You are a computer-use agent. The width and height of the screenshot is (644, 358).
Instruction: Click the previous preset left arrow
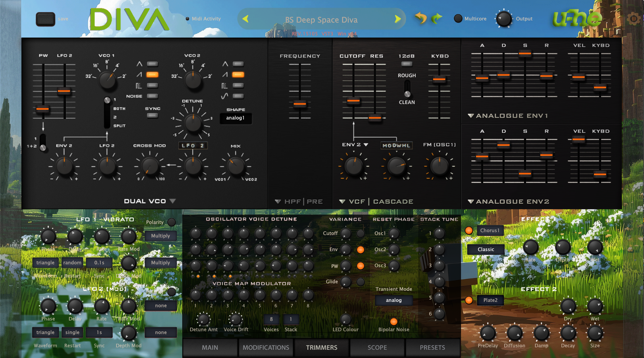point(245,19)
